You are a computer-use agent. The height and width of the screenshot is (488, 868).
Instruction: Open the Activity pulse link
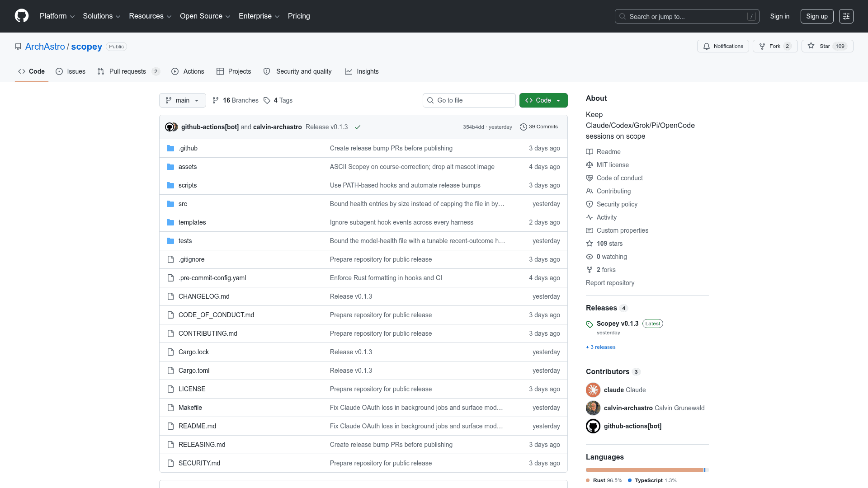pyautogui.click(x=601, y=217)
